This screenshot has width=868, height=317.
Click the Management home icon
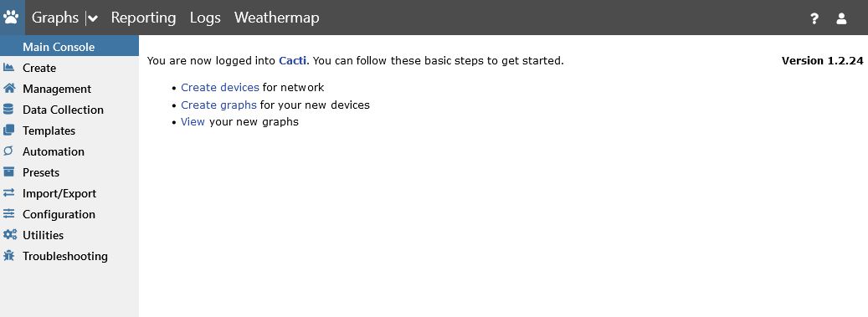(x=8, y=89)
